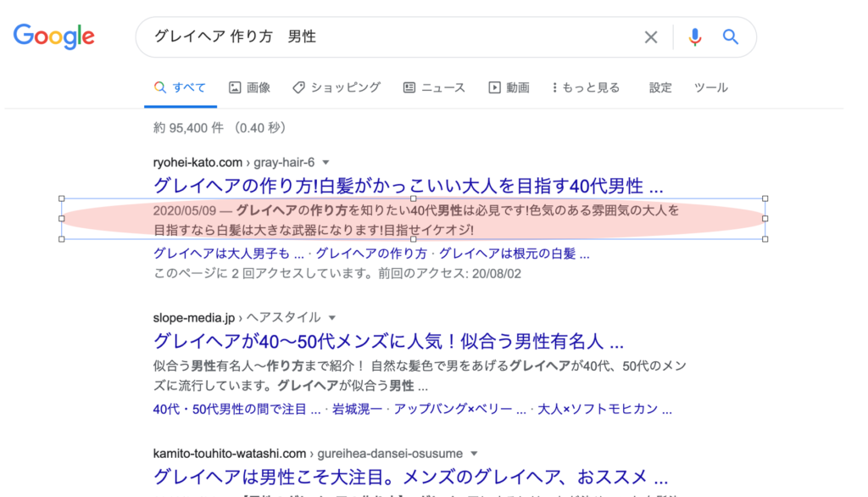The height and width of the screenshot is (497, 868).
Task: Select the すべて tab
Action: (x=180, y=87)
